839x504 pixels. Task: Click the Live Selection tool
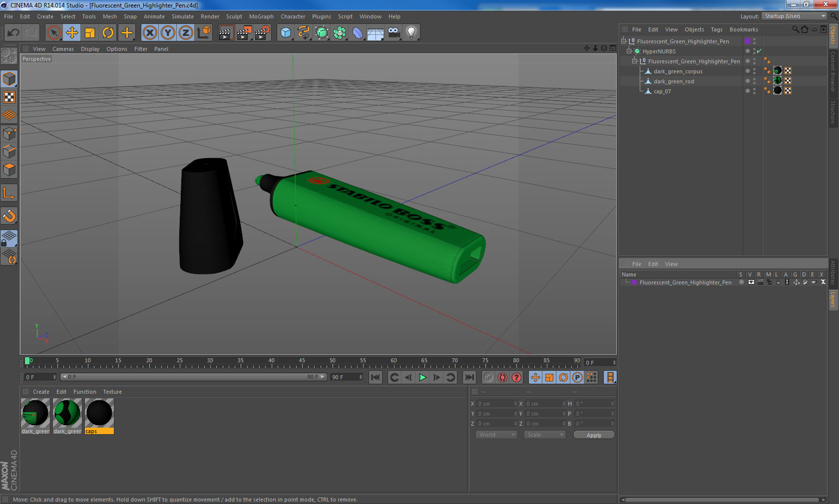pyautogui.click(x=54, y=33)
